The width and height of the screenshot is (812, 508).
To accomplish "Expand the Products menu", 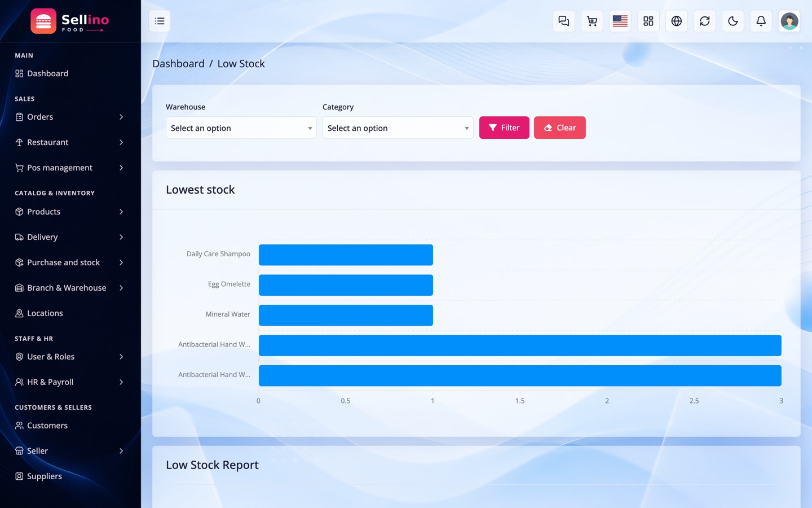I will [70, 212].
